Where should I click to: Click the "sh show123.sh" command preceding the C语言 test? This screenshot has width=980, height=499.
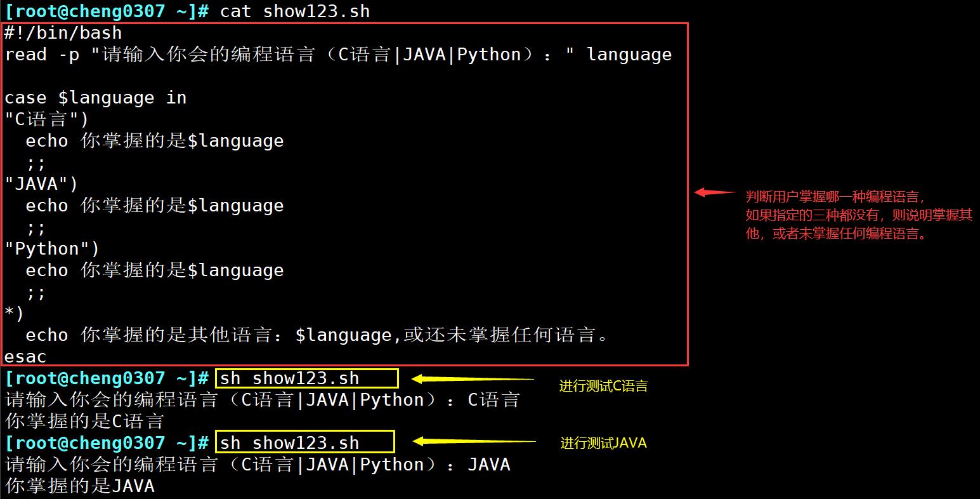(290, 378)
